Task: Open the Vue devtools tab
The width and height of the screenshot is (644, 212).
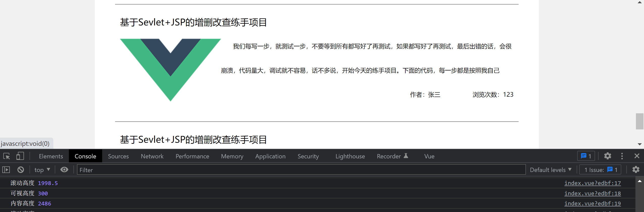Action: [x=429, y=156]
